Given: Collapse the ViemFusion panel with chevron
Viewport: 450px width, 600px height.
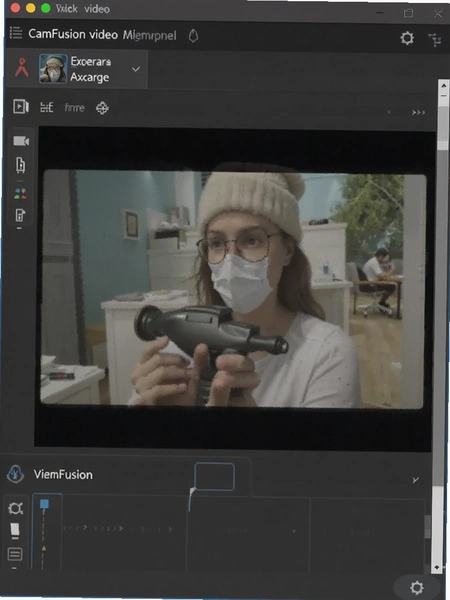Looking at the screenshot, I should click(416, 480).
